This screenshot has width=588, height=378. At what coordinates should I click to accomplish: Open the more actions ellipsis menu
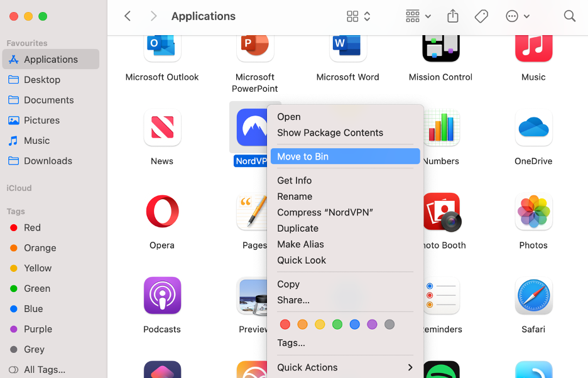[513, 16]
